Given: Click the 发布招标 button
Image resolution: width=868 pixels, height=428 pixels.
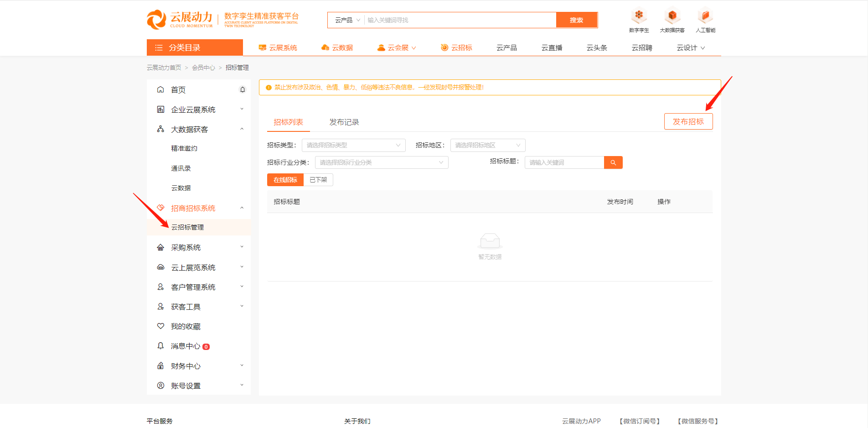Looking at the screenshot, I should click(688, 121).
